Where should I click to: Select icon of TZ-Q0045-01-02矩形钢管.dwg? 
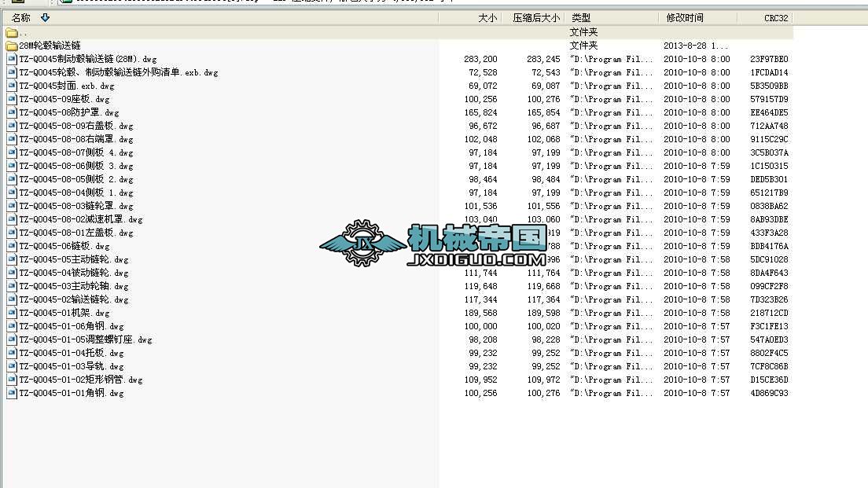[12, 380]
